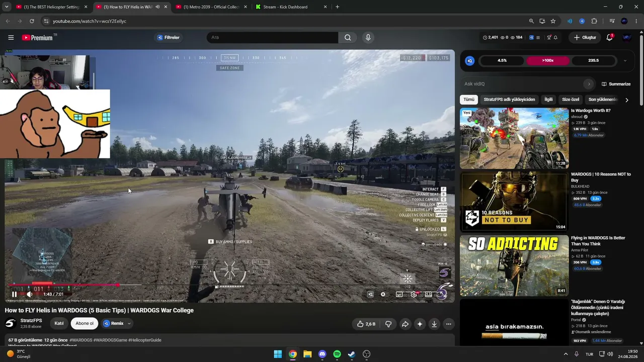
Task: Reload the page in Chrome
Action: pos(32,21)
